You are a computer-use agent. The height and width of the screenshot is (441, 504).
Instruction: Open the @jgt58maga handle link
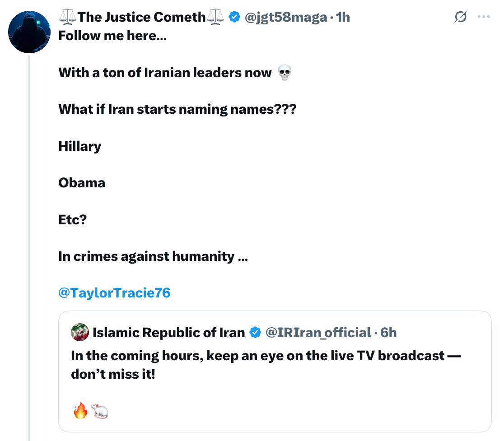pos(285,17)
